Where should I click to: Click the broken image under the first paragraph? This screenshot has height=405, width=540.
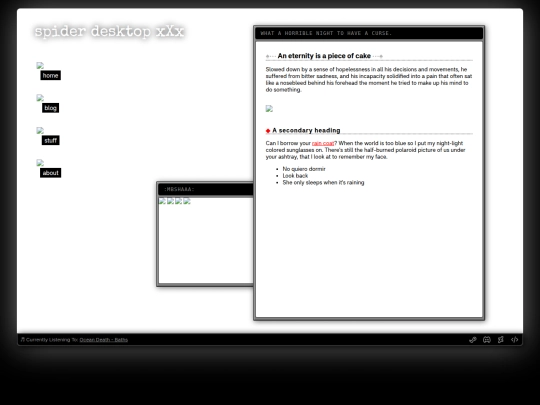point(269,109)
